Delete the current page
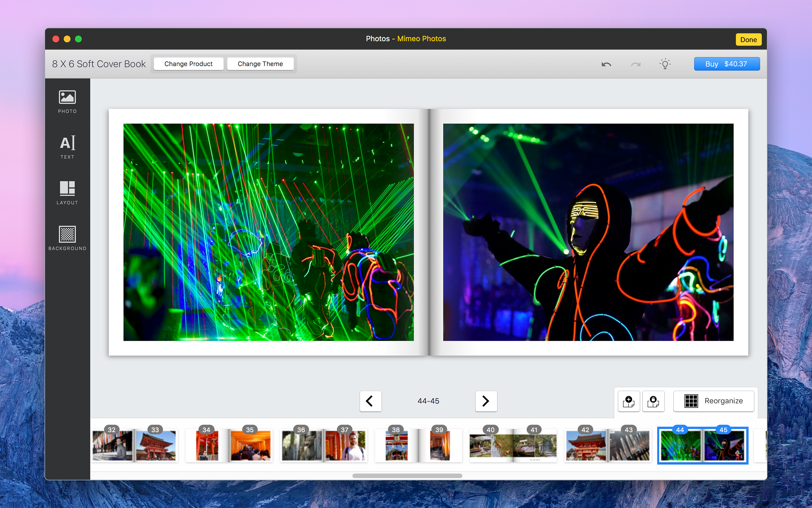812x508 pixels. pyautogui.click(x=654, y=401)
